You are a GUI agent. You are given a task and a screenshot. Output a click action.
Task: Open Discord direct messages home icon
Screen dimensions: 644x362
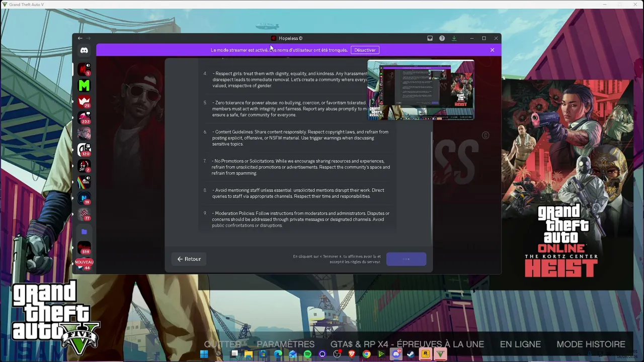pyautogui.click(x=84, y=50)
